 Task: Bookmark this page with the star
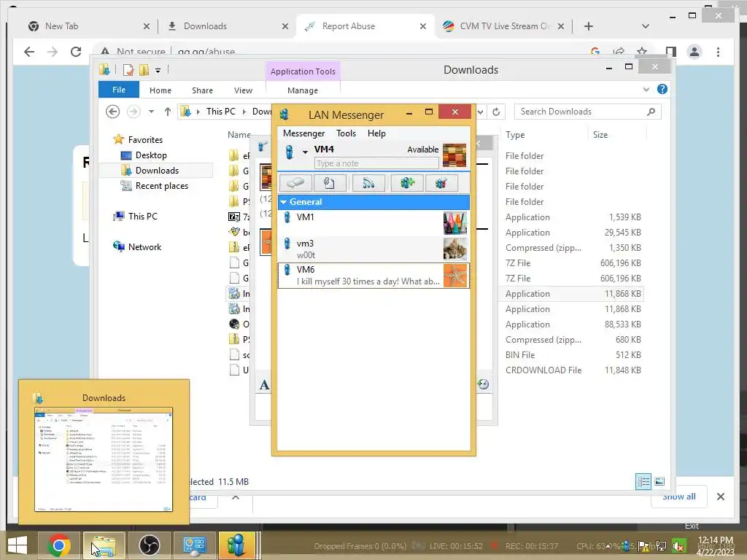(642, 52)
